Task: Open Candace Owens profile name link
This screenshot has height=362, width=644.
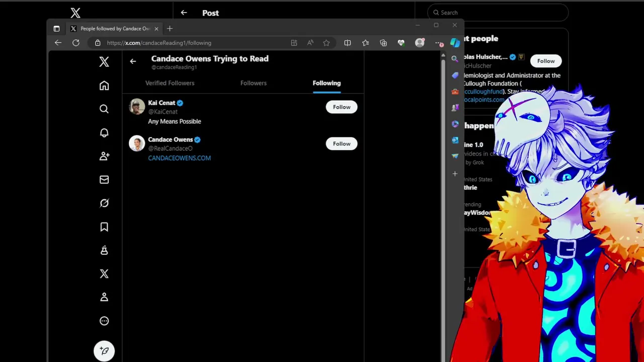Action: 171,139
